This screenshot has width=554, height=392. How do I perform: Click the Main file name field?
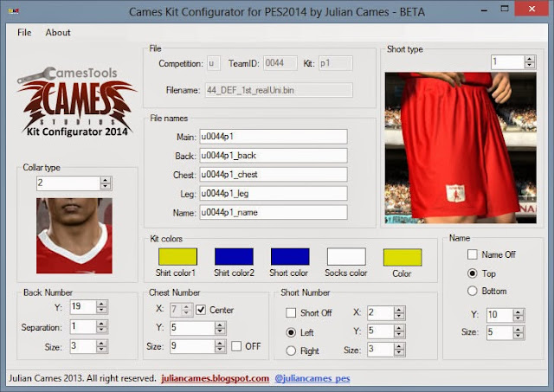pyautogui.click(x=274, y=137)
